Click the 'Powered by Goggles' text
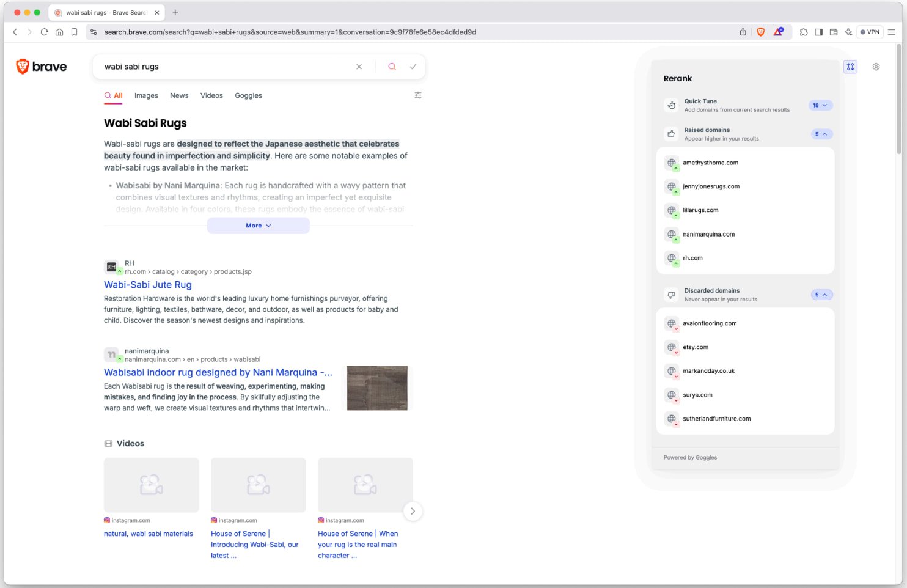The height and width of the screenshot is (588, 907). click(x=690, y=457)
